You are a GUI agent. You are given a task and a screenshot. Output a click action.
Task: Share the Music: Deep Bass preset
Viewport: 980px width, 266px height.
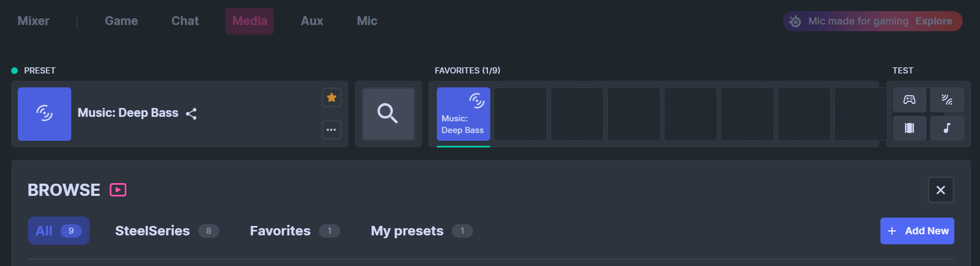(191, 114)
